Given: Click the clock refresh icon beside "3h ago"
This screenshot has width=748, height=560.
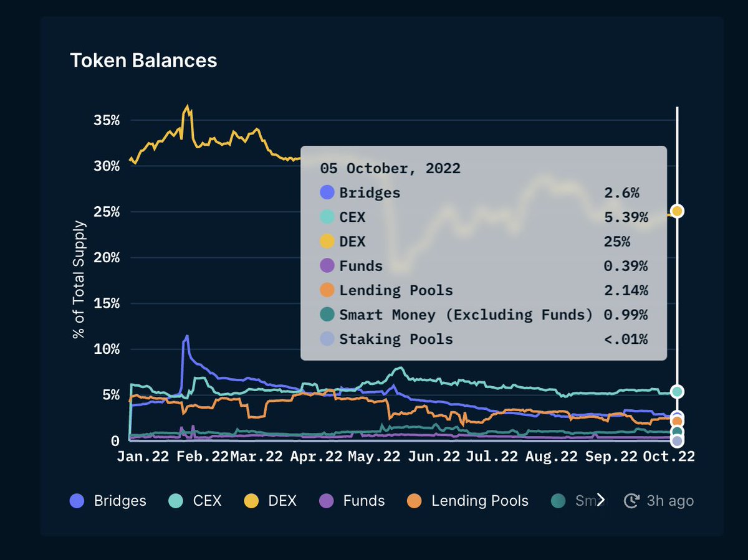Looking at the screenshot, I should click(x=632, y=500).
